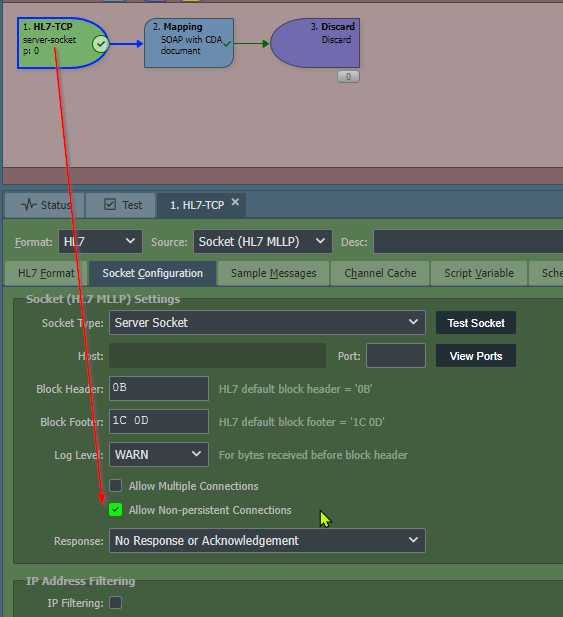Image resolution: width=563 pixels, height=617 pixels.
Task: Click the Port input field
Action: [x=396, y=356]
